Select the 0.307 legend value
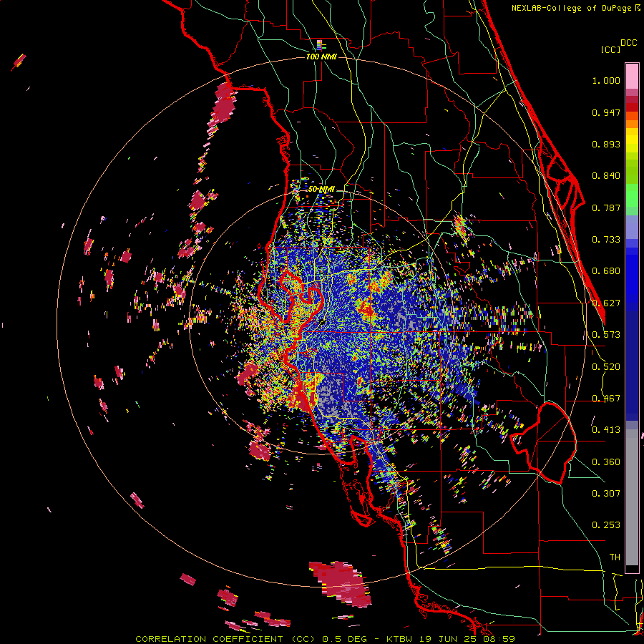644x644 pixels. click(606, 494)
